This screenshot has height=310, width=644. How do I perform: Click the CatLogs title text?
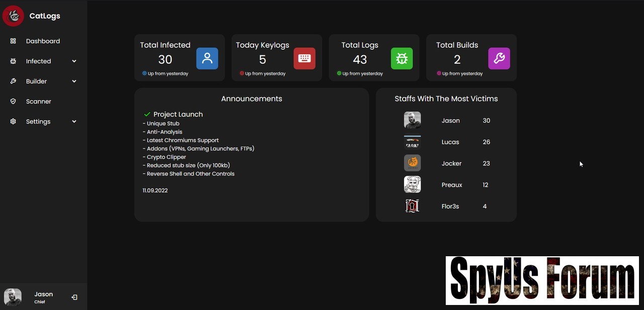(45, 16)
